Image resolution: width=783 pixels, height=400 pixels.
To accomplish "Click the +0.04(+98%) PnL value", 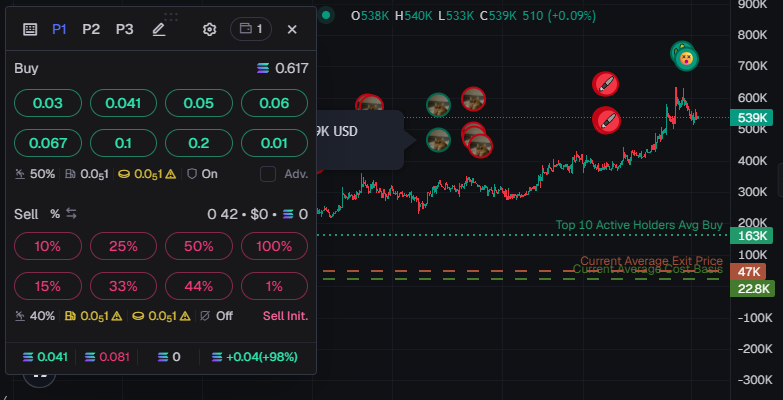I will point(255,357).
